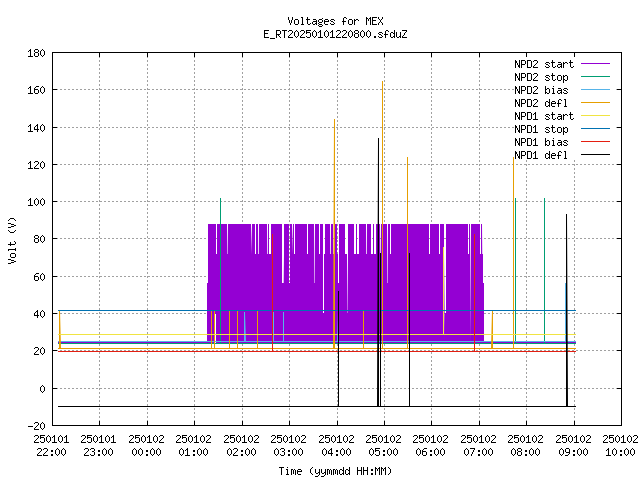Click the x-axis label 250102 01:00

(x=193, y=446)
